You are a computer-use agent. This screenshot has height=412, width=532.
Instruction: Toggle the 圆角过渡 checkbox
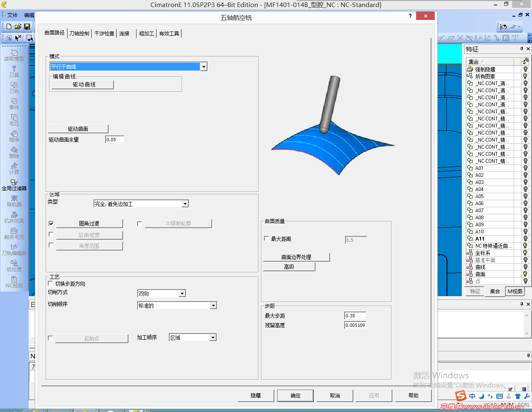pos(51,223)
